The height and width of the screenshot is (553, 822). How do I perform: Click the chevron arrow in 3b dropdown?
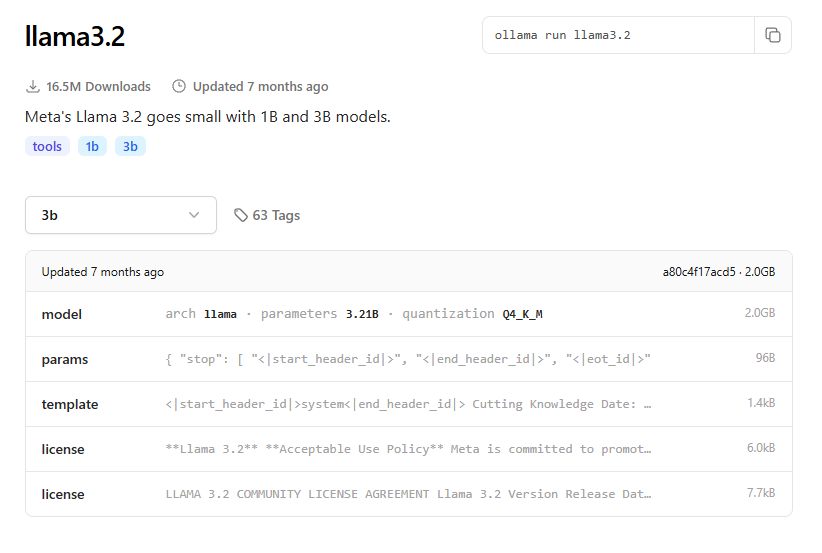194,215
